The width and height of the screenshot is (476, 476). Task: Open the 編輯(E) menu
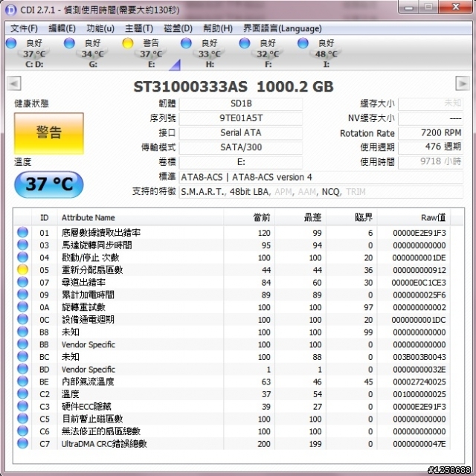(x=62, y=28)
